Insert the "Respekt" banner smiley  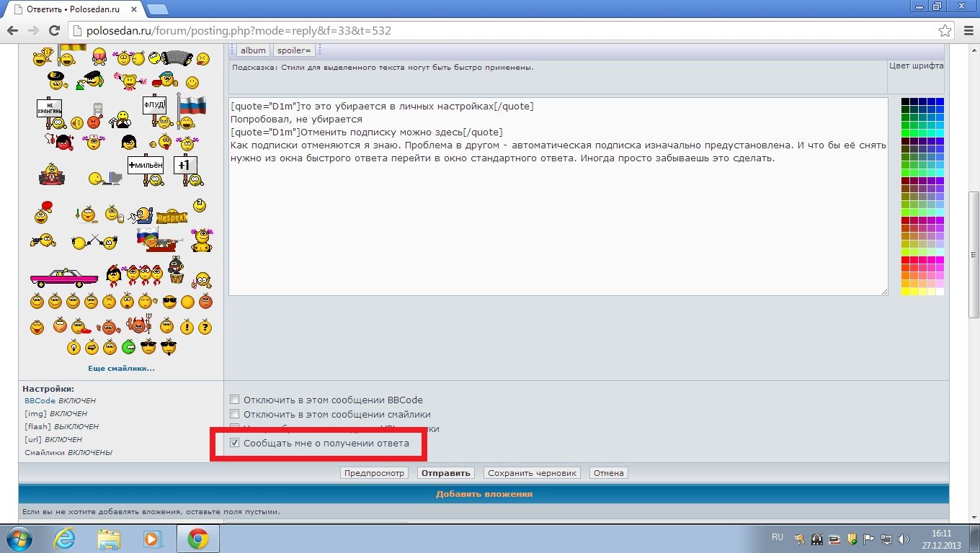171,216
